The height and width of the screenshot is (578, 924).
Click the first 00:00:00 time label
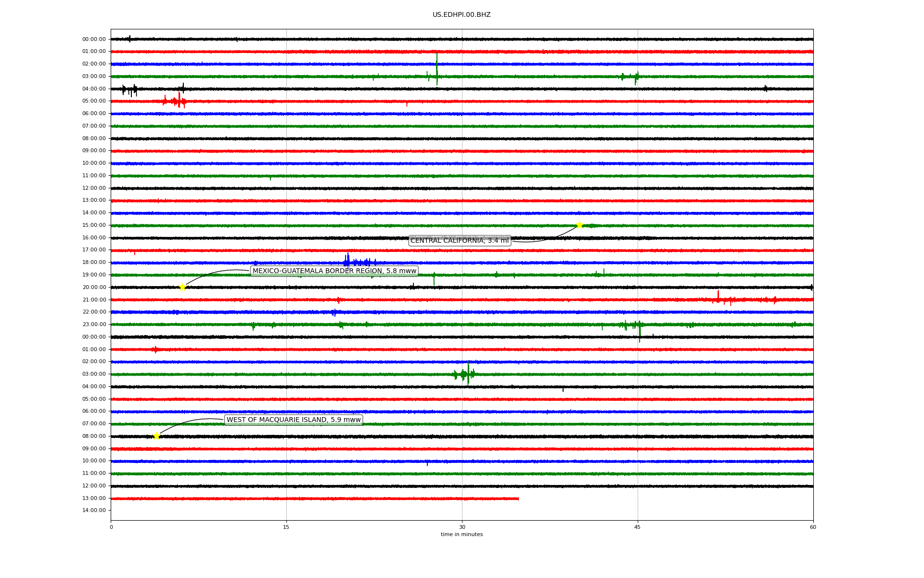point(94,39)
